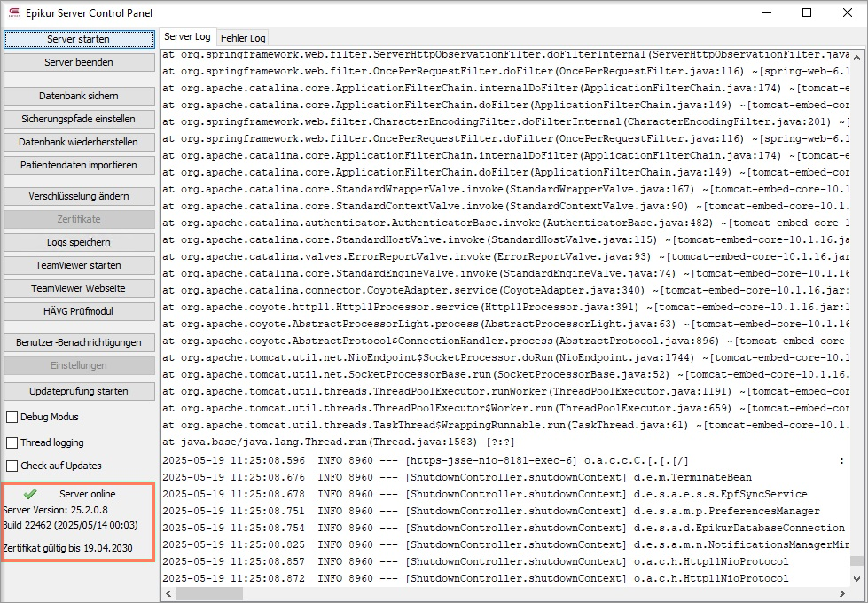Screen dimensions: 868x603
Task: Click the horizontal scroll right arrow
Action: (x=842, y=593)
